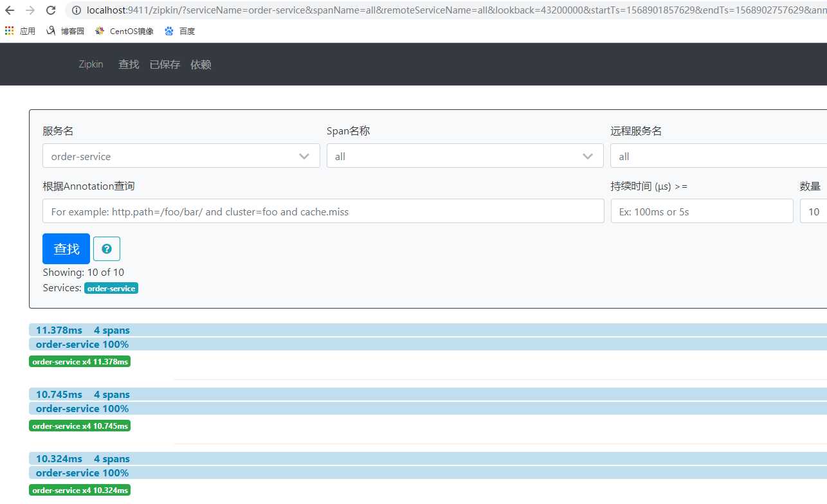Click the blue 查找 search button

coord(66,249)
